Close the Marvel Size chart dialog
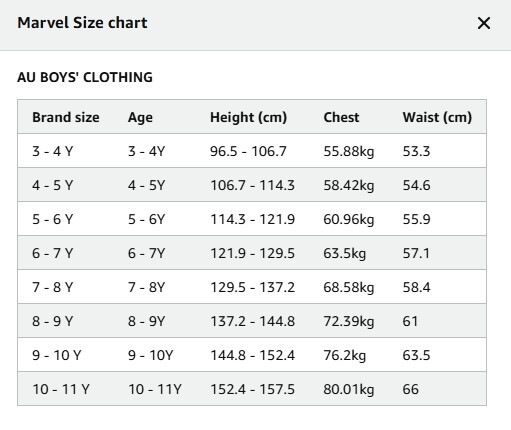 click(x=484, y=23)
